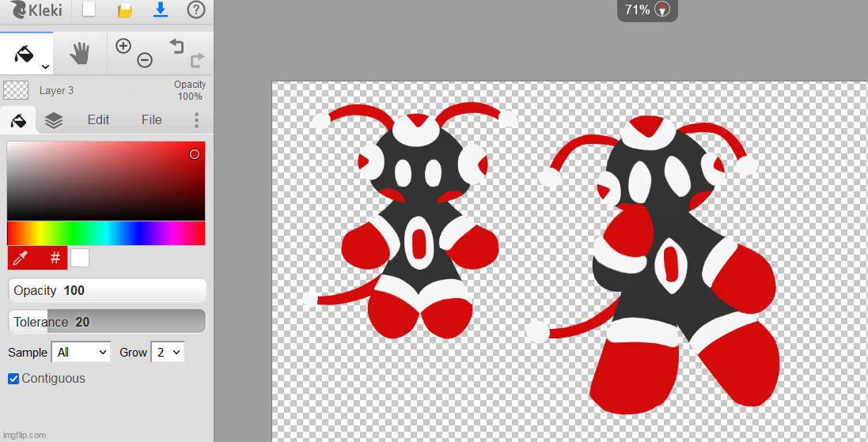Viewport: 868px width, 442px height.
Task: Open the Sample dropdown set to All
Action: point(81,353)
